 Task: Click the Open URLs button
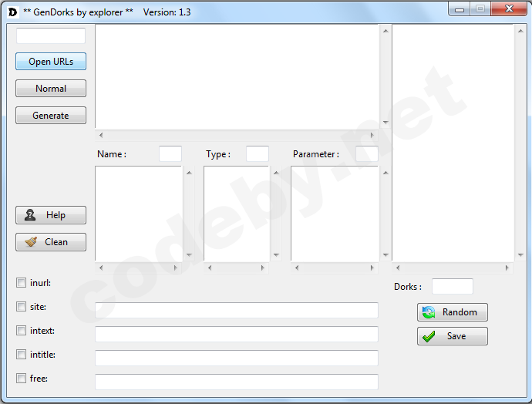click(x=51, y=62)
